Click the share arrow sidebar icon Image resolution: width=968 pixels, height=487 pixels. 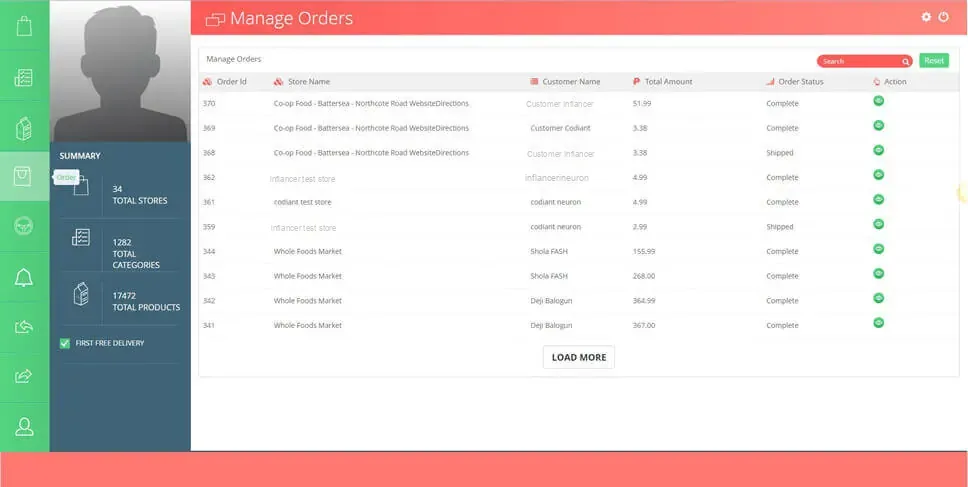pos(23,376)
